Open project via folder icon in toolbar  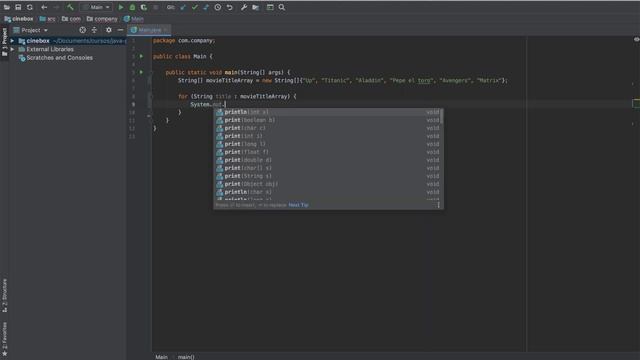[7, 7]
